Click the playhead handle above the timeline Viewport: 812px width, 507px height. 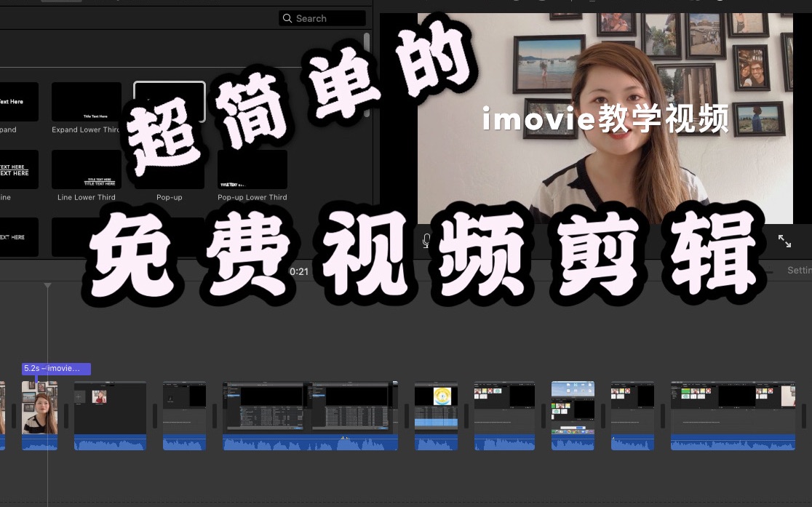tap(47, 285)
